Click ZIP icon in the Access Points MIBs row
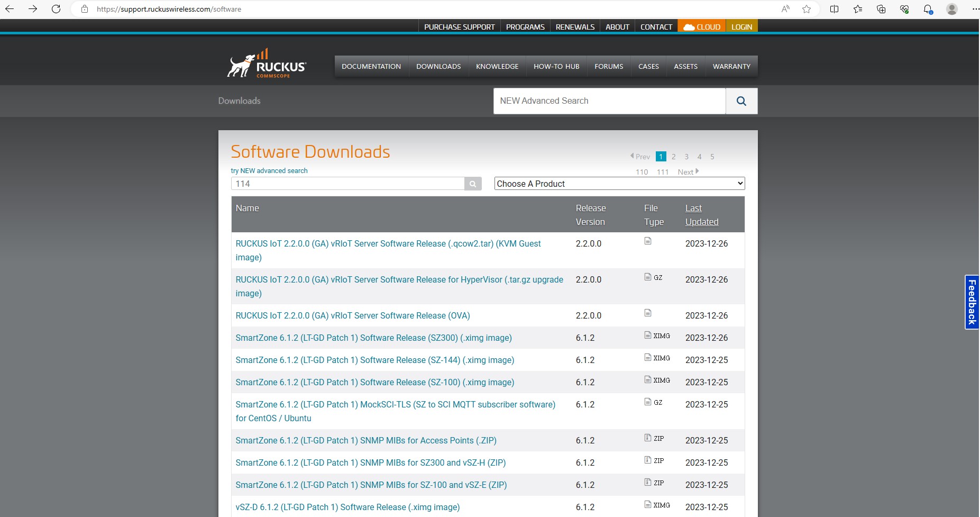Screen dimensions: 980x517 coord(648,438)
